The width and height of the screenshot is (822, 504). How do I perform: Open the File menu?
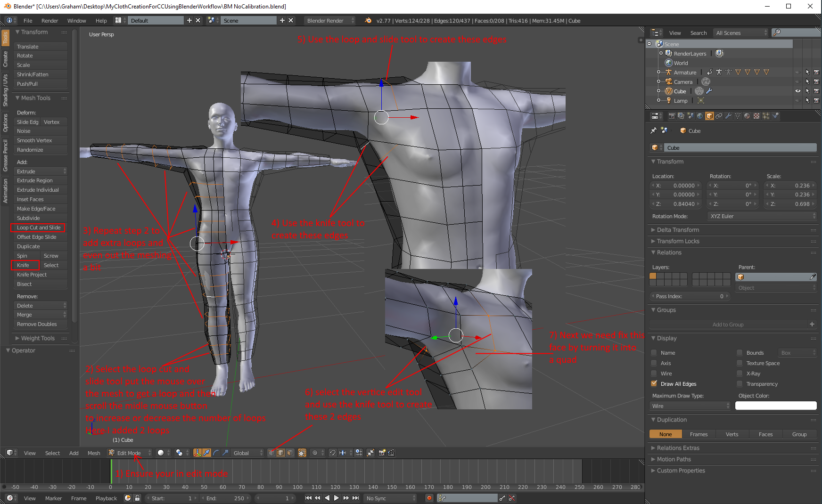[x=28, y=20]
